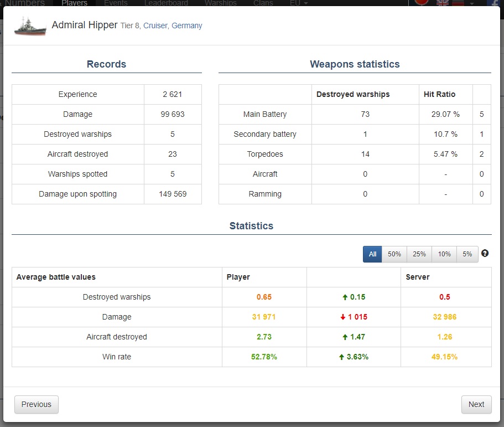Click the player destroyed warships value 0.65
The height and width of the screenshot is (427, 504).
(x=264, y=297)
